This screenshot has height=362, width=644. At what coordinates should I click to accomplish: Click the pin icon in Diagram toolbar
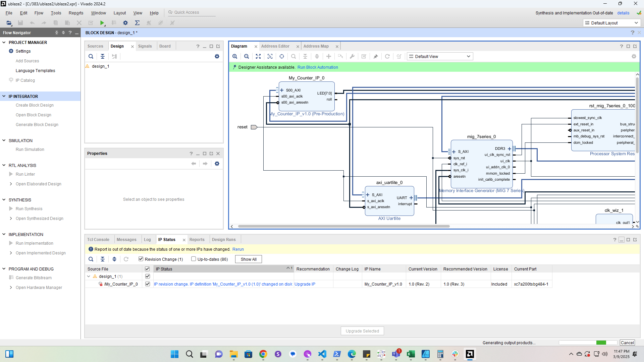[x=376, y=56]
